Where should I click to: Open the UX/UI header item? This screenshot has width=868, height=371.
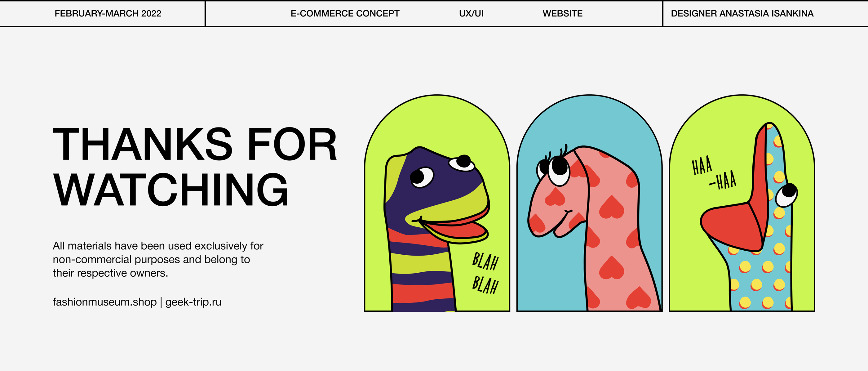471,13
